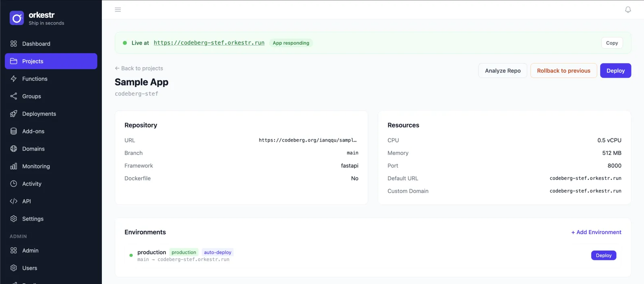Click the Memory value 512 MB
The image size is (644, 284).
(x=612, y=153)
